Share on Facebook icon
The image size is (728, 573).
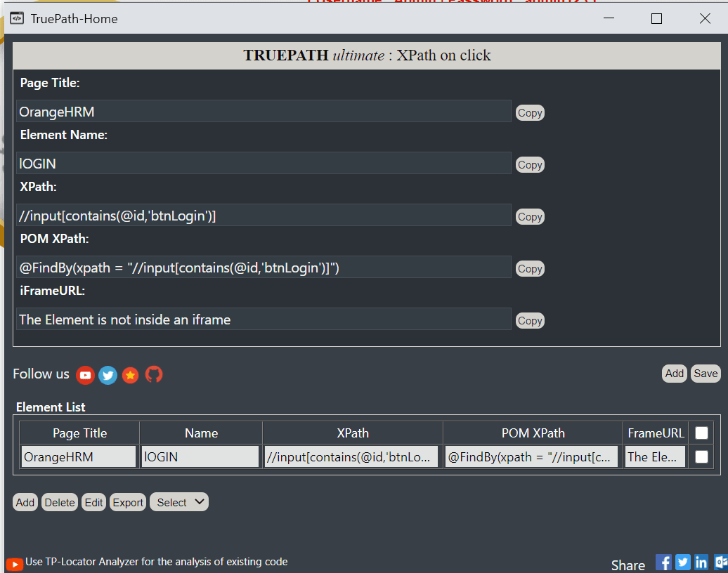pyautogui.click(x=663, y=562)
